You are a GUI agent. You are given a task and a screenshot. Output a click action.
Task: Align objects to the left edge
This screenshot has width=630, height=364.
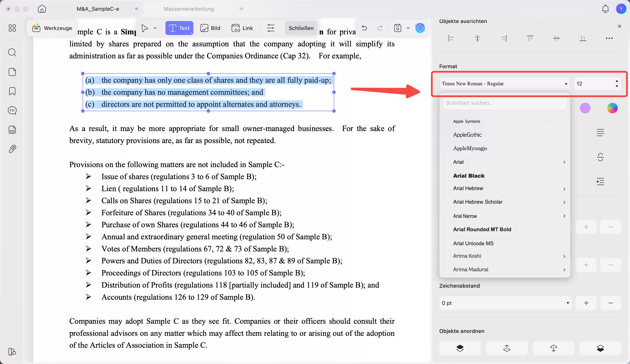(x=451, y=38)
